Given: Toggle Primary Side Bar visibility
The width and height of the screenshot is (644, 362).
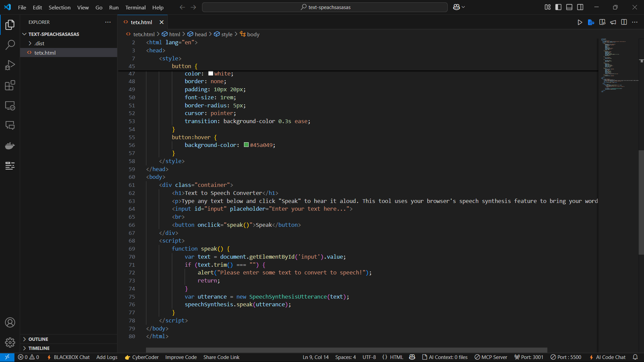Looking at the screenshot, I should (x=558, y=7).
